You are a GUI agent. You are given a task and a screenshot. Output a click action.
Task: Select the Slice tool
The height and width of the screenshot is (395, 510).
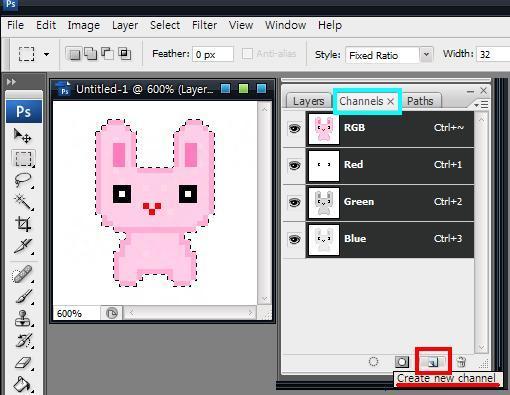[x=23, y=247]
